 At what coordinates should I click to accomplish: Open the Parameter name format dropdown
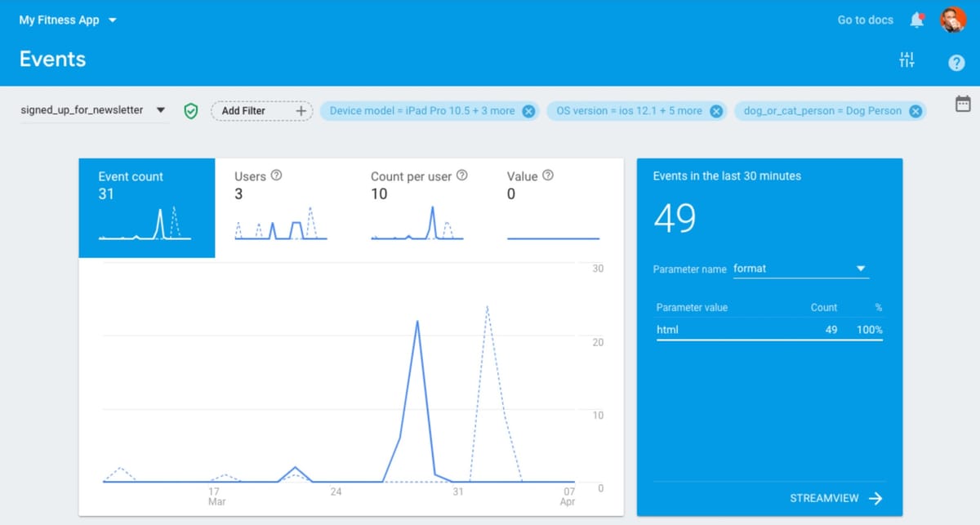click(800, 269)
